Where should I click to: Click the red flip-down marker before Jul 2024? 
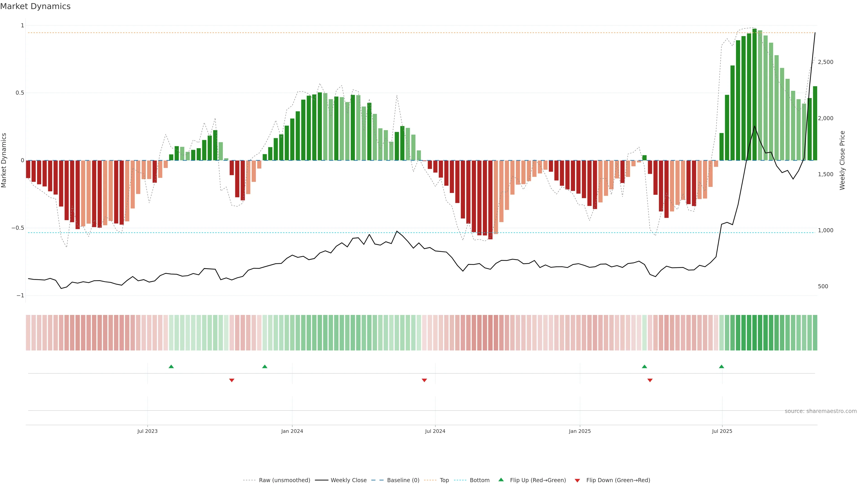(424, 380)
